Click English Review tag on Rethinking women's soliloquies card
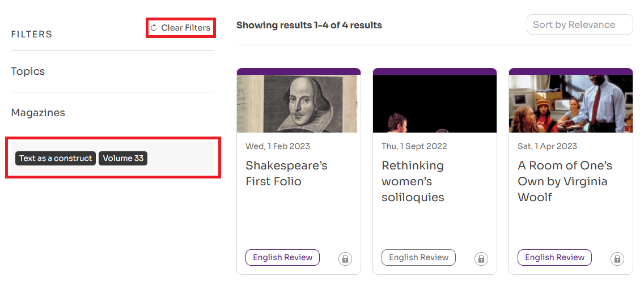The image size is (644, 285). click(418, 257)
